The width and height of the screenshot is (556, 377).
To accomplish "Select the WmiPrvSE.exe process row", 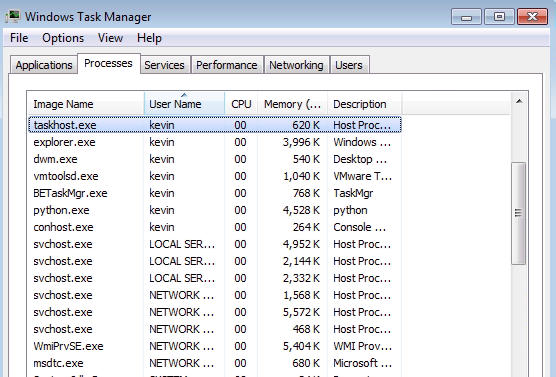I will [x=215, y=346].
